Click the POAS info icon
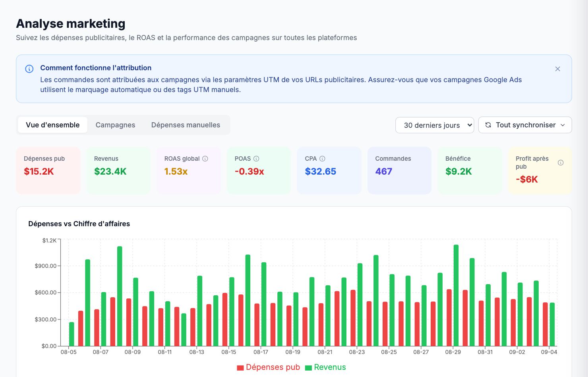The height and width of the screenshot is (377, 588). click(x=256, y=159)
